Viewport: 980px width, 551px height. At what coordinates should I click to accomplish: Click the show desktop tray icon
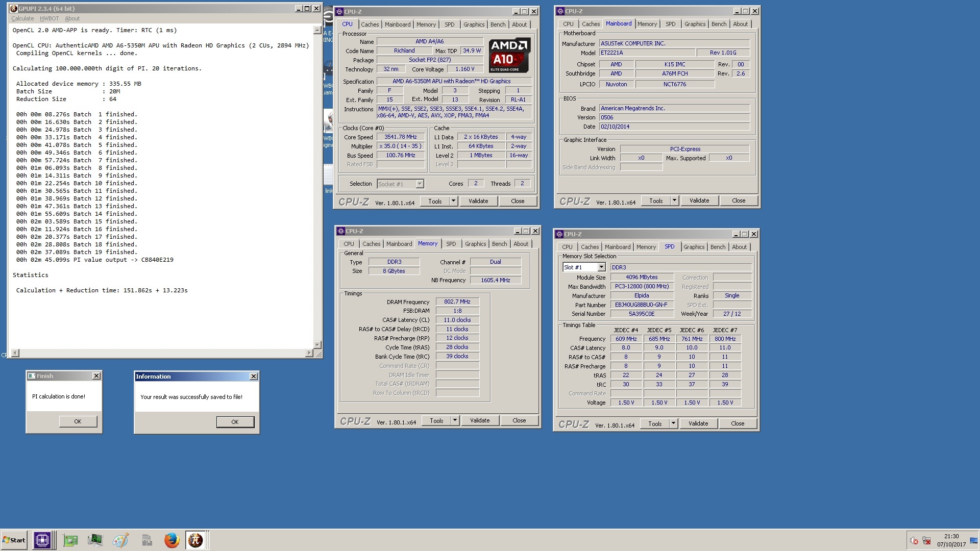(974, 541)
